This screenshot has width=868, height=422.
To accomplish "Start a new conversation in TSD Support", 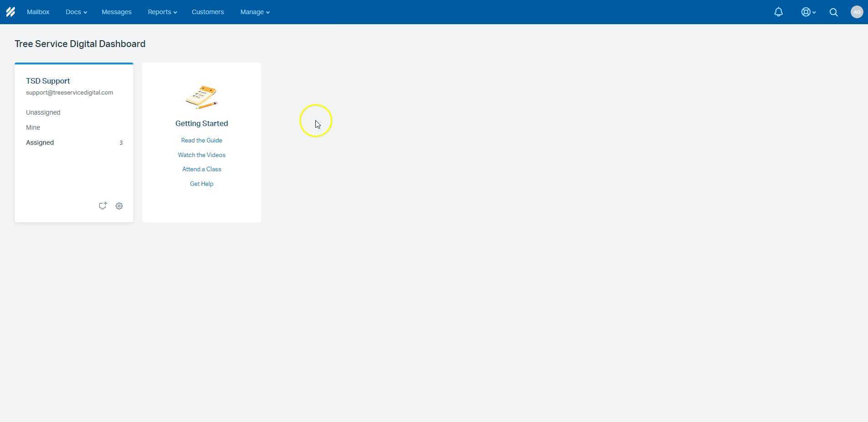I will [x=103, y=206].
